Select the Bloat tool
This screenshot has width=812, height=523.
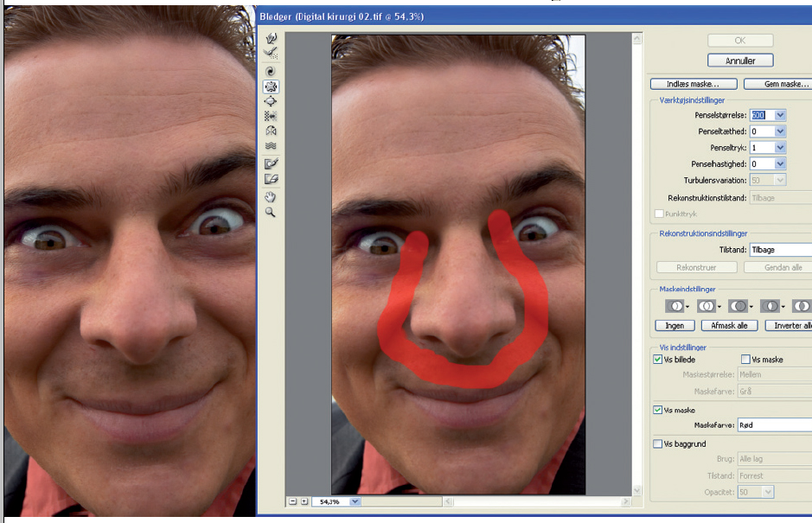coord(271,101)
